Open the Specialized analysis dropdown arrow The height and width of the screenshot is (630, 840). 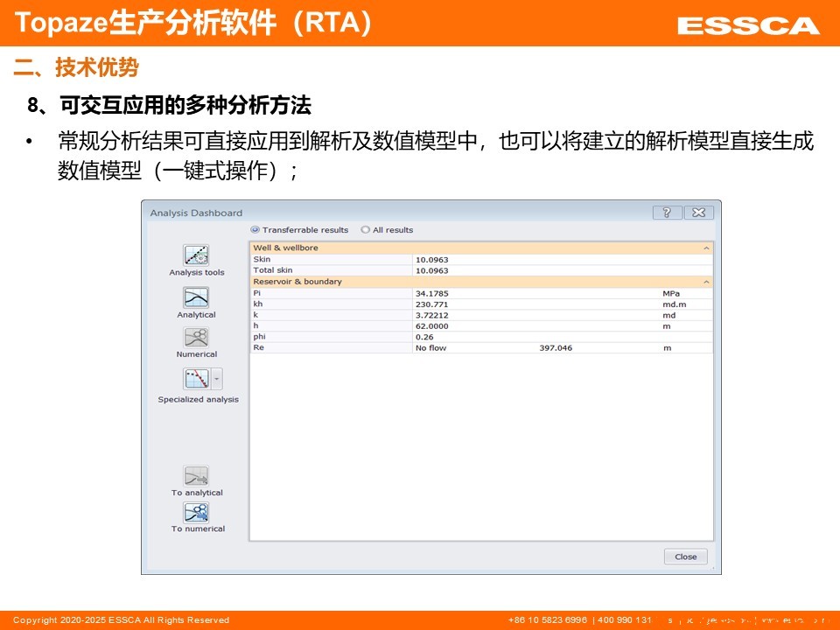click(x=217, y=379)
